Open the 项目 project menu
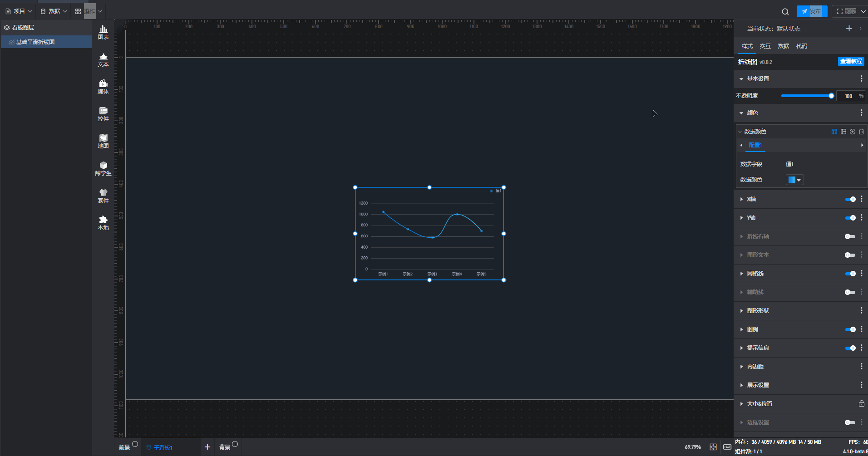 [x=19, y=11]
